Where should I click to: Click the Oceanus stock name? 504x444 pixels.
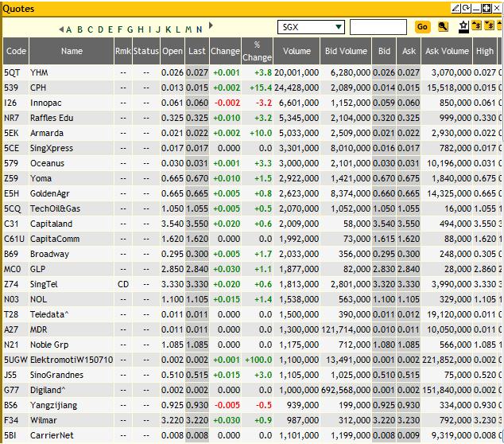(x=47, y=163)
